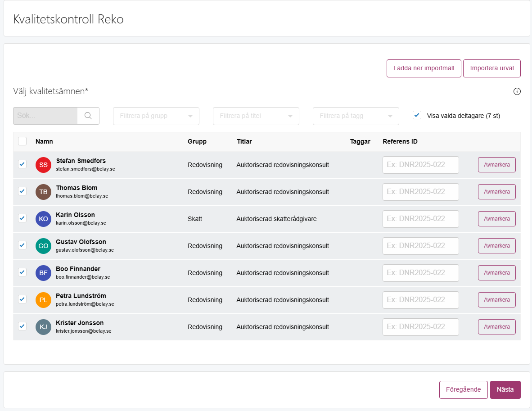Open the info icon beside Välj kvalitetsämnen

coord(517,91)
